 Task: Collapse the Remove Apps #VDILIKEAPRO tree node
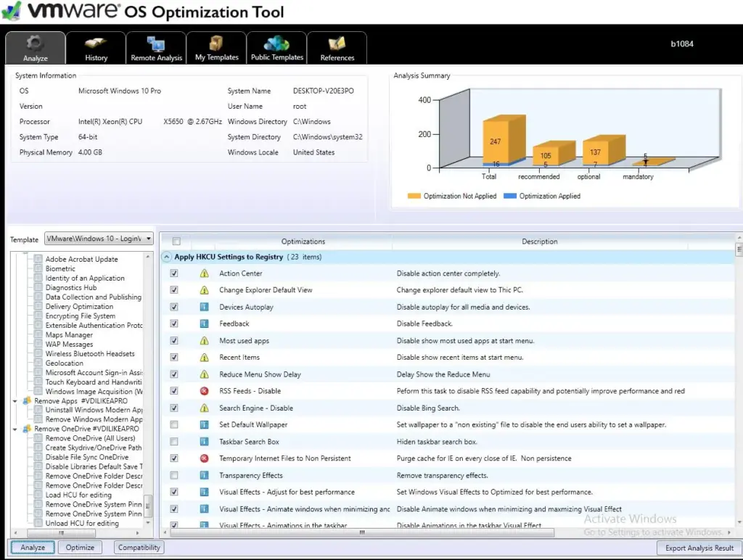pos(15,401)
